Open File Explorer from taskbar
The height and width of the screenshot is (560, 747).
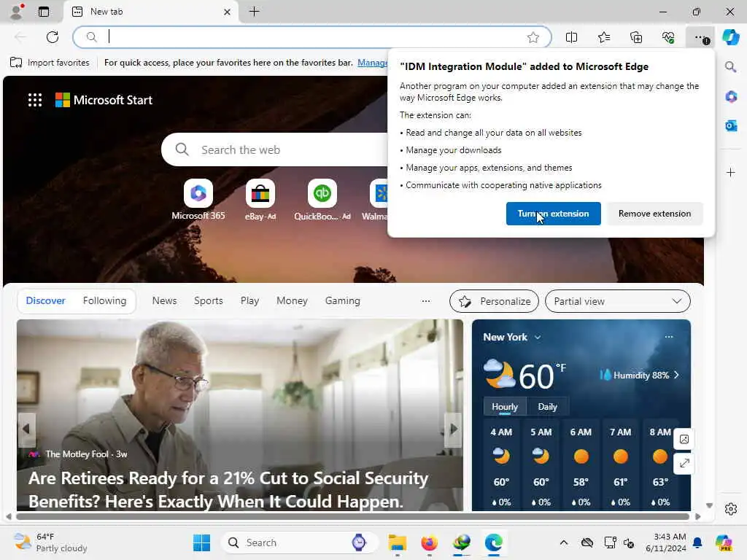[398, 542]
